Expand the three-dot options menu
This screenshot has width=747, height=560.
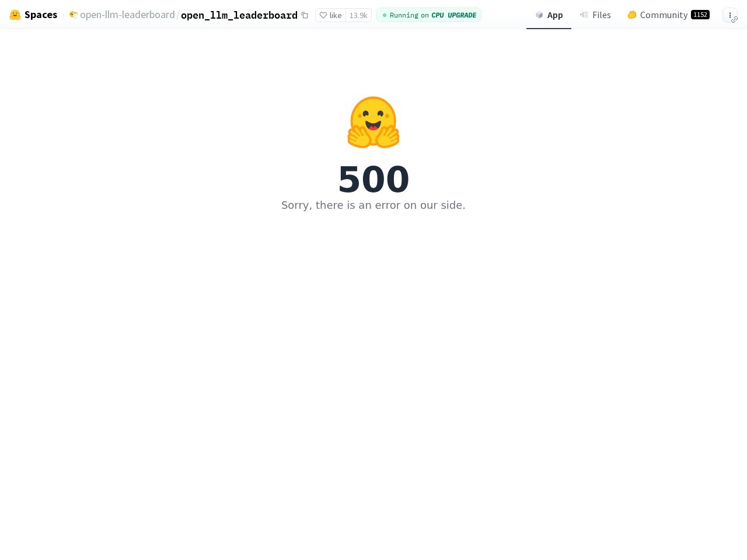[x=729, y=15]
